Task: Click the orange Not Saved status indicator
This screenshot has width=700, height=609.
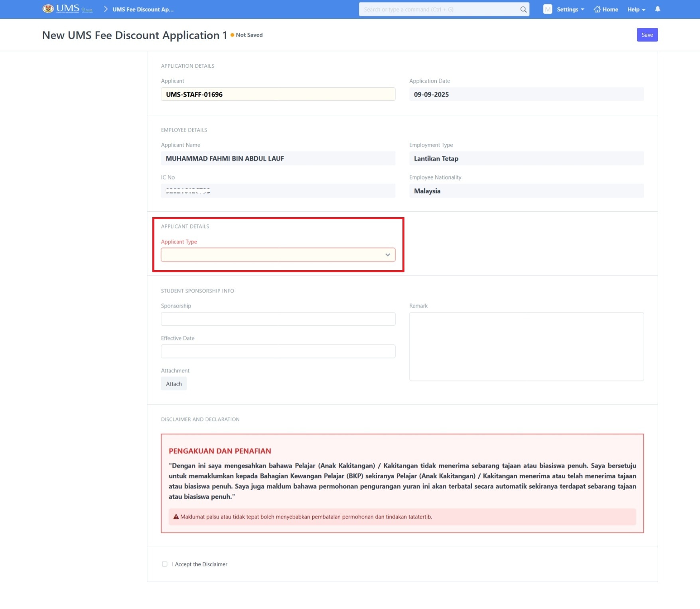Action: click(x=233, y=35)
